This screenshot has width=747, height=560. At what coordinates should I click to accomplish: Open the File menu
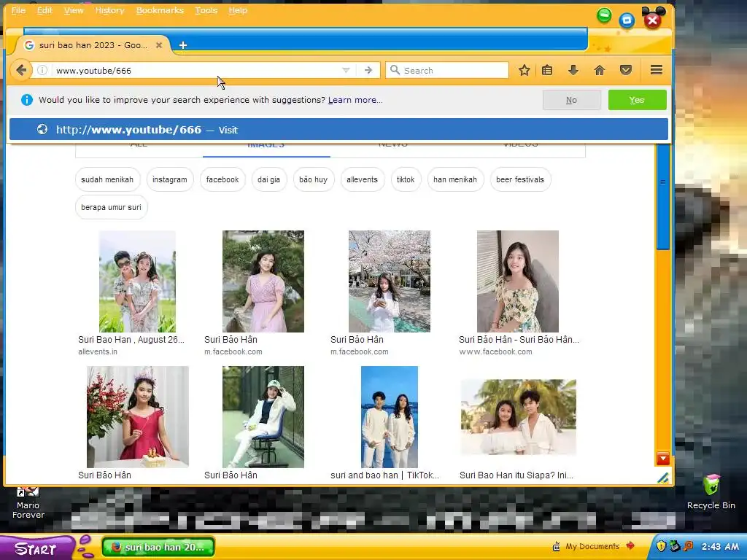(18, 10)
